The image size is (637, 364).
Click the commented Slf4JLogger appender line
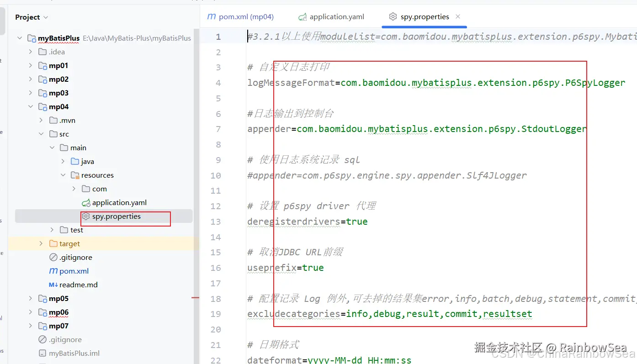(387, 175)
